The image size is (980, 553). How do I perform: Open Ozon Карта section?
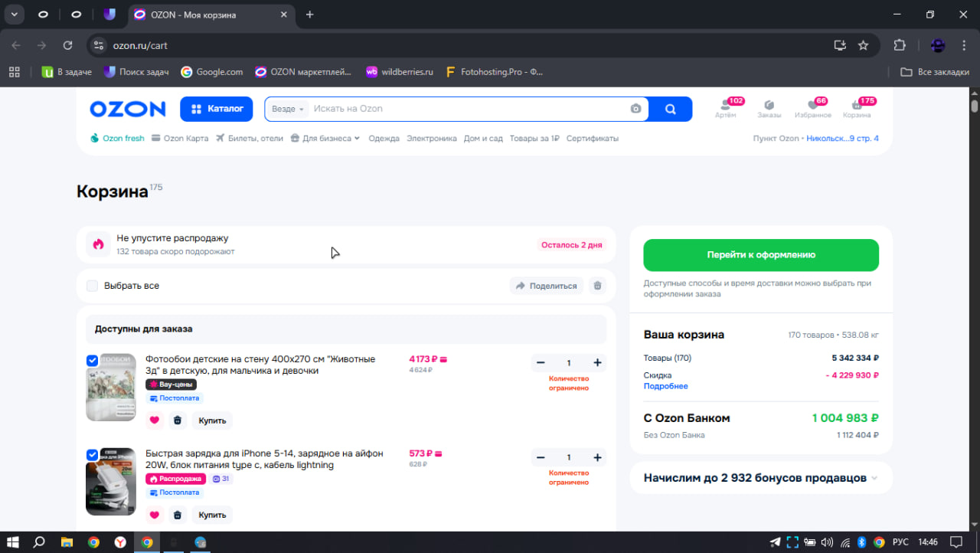180,139
